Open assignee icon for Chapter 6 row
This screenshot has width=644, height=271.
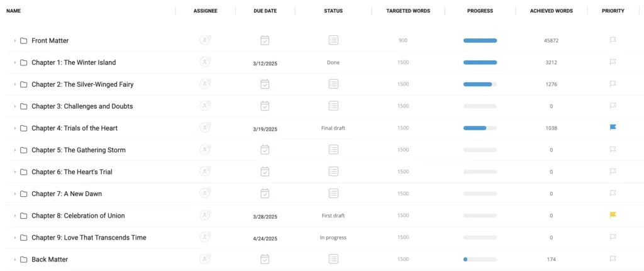tap(206, 172)
